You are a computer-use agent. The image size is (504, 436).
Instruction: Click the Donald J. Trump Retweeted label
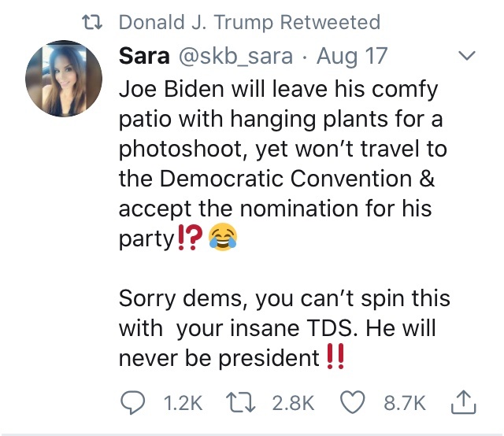pos(249,22)
